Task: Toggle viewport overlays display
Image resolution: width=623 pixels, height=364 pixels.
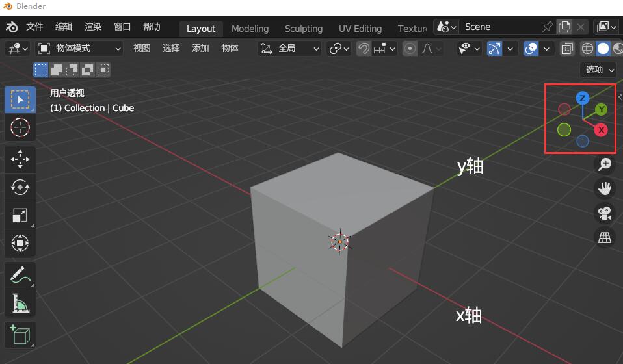Action: tap(531, 49)
